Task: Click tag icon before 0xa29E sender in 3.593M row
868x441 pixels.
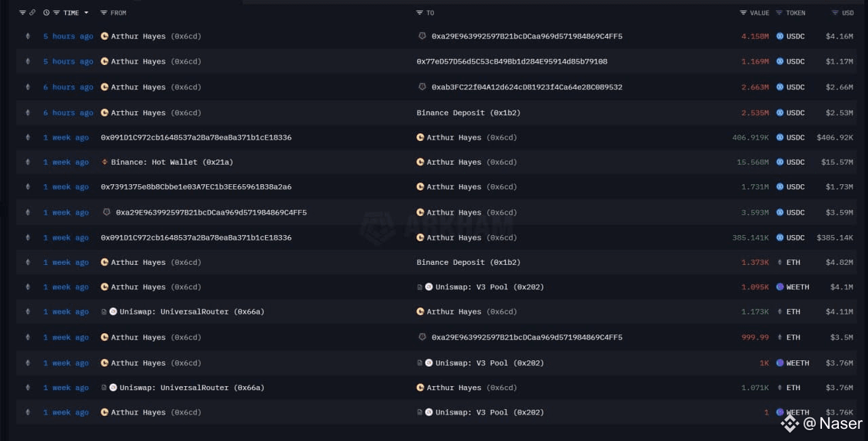Action: tap(106, 213)
